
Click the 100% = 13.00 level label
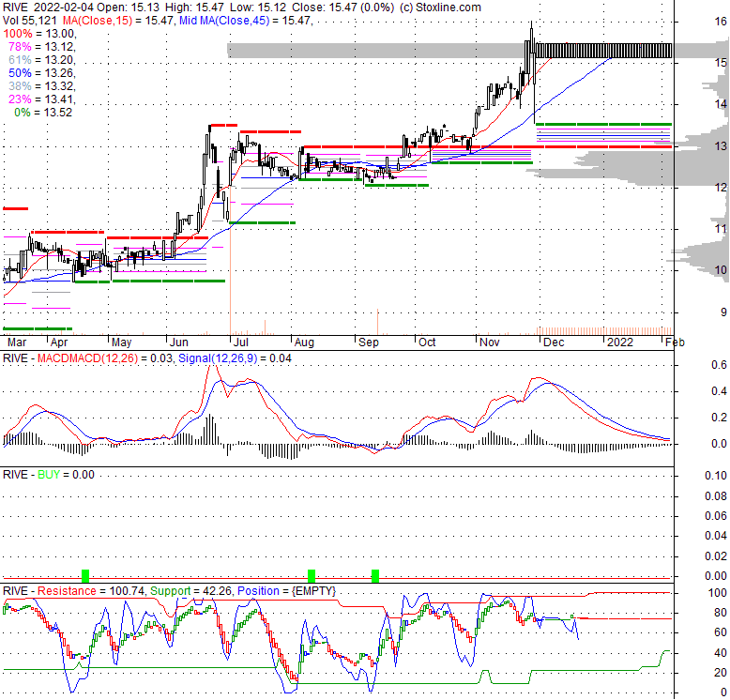pos(39,34)
